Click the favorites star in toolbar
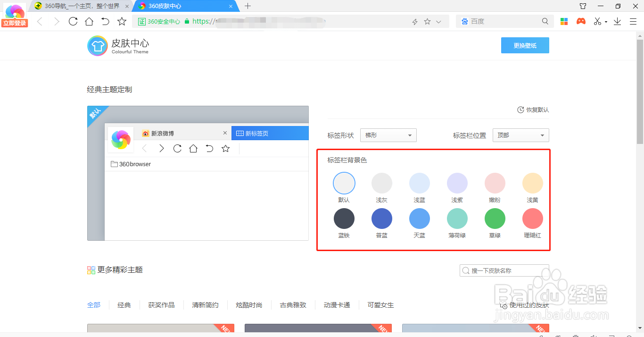This screenshot has height=337, width=644. 122,21
